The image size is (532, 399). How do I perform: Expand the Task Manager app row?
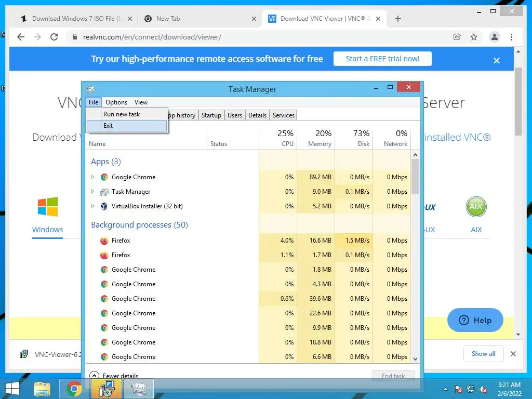pos(92,191)
